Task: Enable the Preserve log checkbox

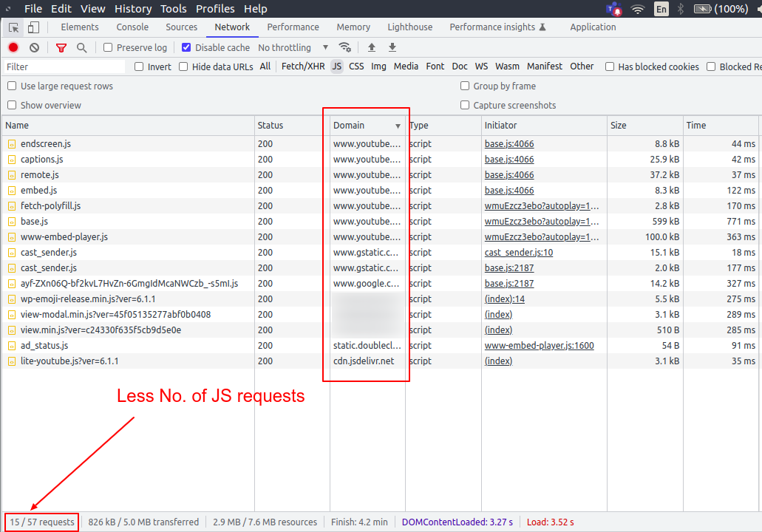Action: click(109, 47)
